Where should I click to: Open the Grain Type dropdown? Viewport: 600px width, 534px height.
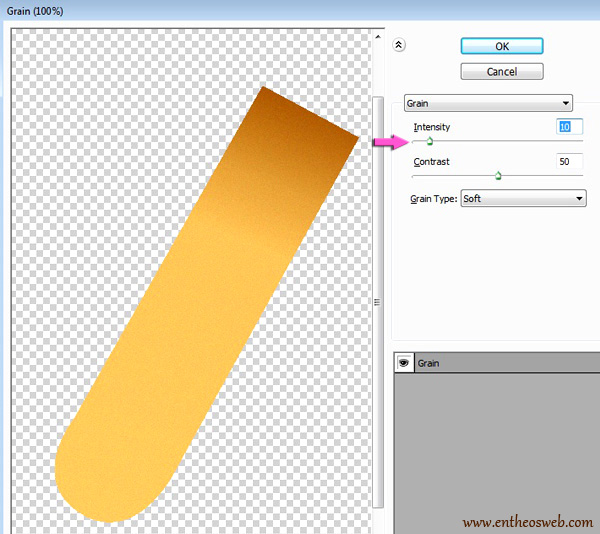click(x=523, y=199)
